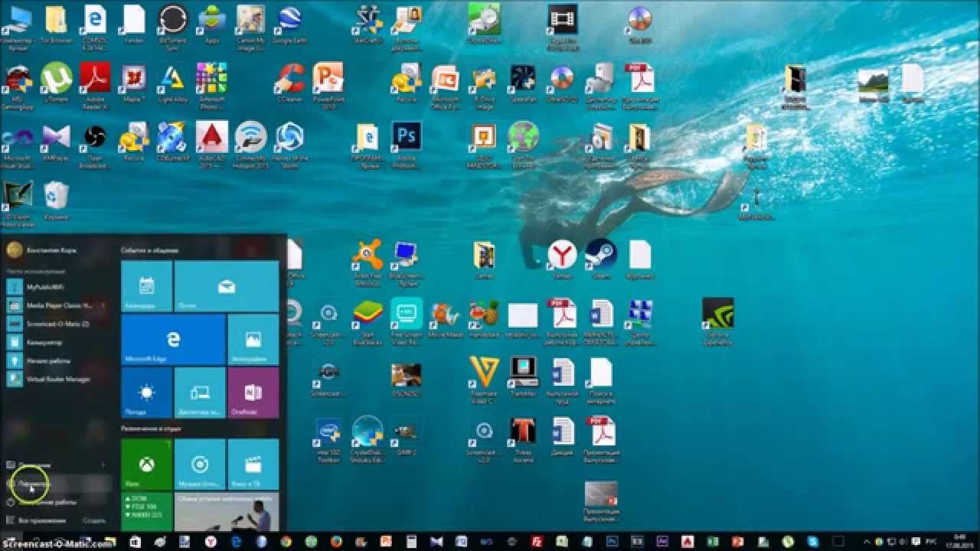Open the Tor Browser folder icon
The height and width of the screenshot is (551, 980).
[x=56, y=24]
